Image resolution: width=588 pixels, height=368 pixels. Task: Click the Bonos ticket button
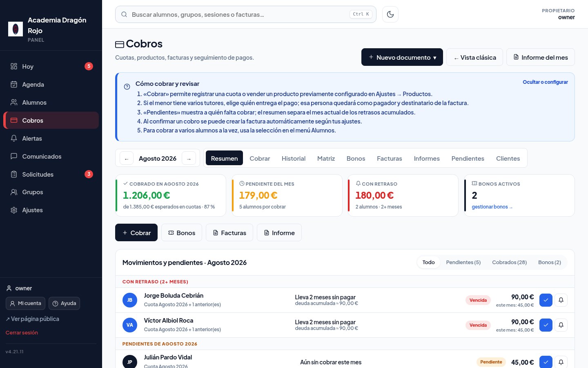click(x=182, y=233)
